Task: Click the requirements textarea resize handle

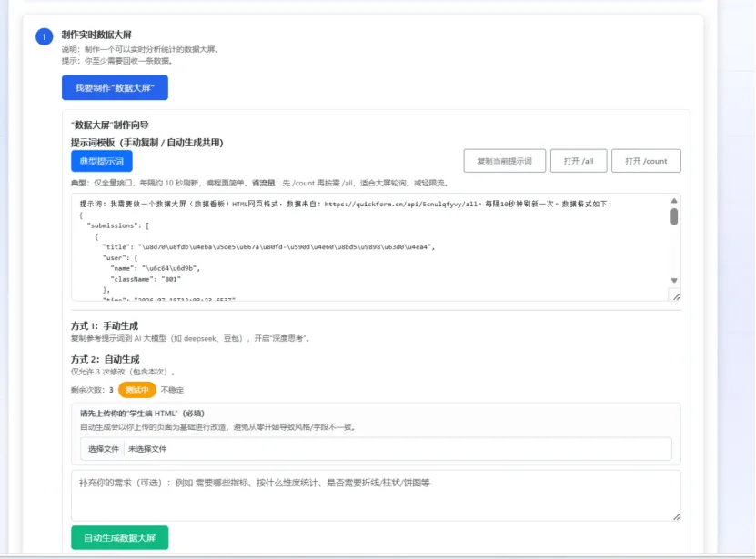Action: (676, 516)
